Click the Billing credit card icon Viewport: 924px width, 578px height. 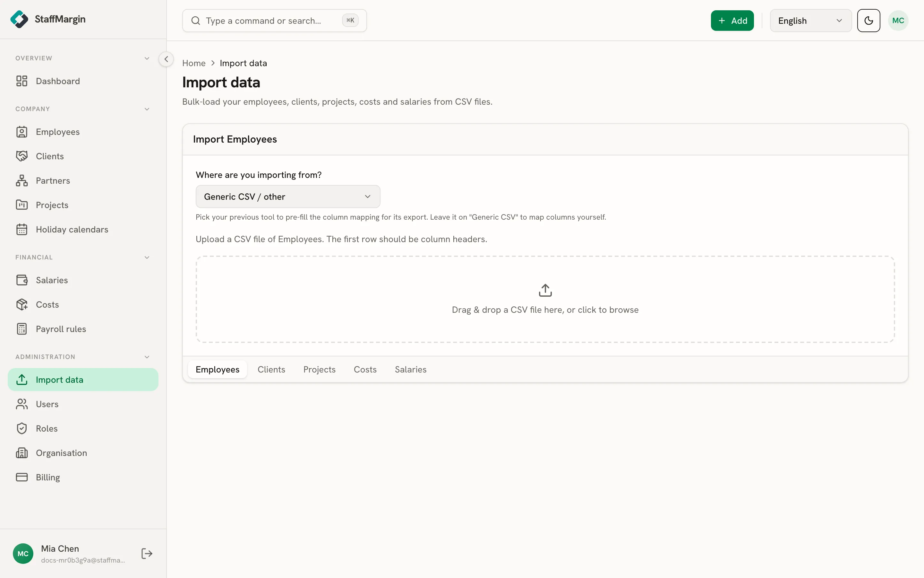tap(22, 477)
